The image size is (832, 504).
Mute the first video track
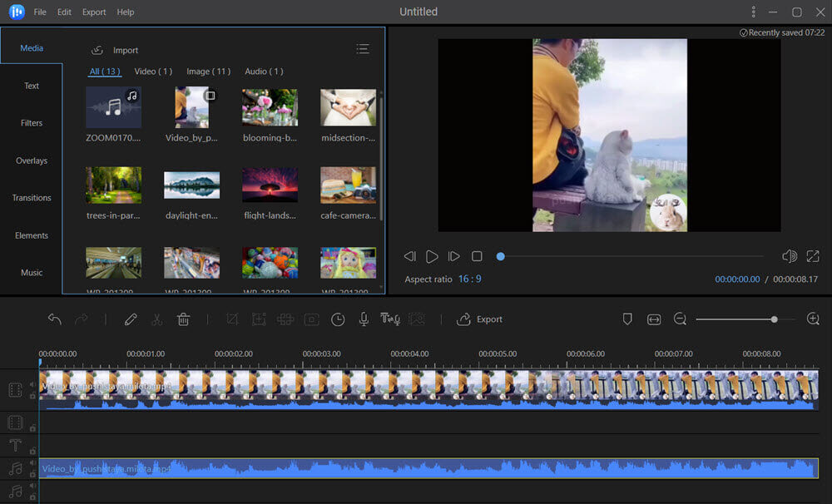[32, 385]
